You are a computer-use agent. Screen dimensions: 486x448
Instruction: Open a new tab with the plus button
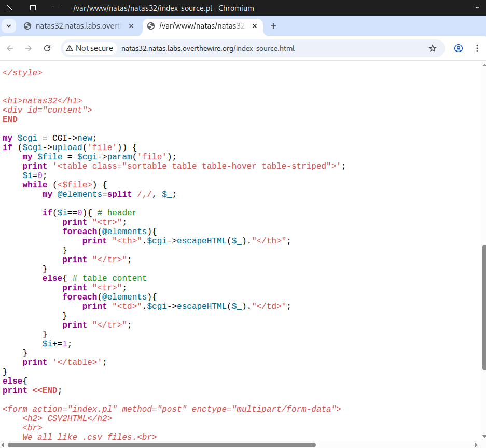[x=273, y=26]
